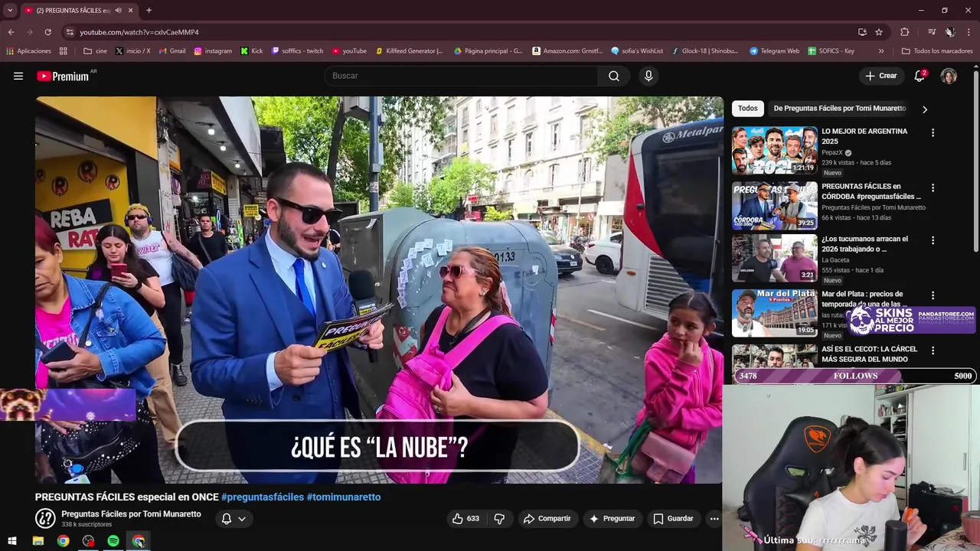Open the Telegram Web bookmark
Viewport: 980px width, 551px height.
774,51
